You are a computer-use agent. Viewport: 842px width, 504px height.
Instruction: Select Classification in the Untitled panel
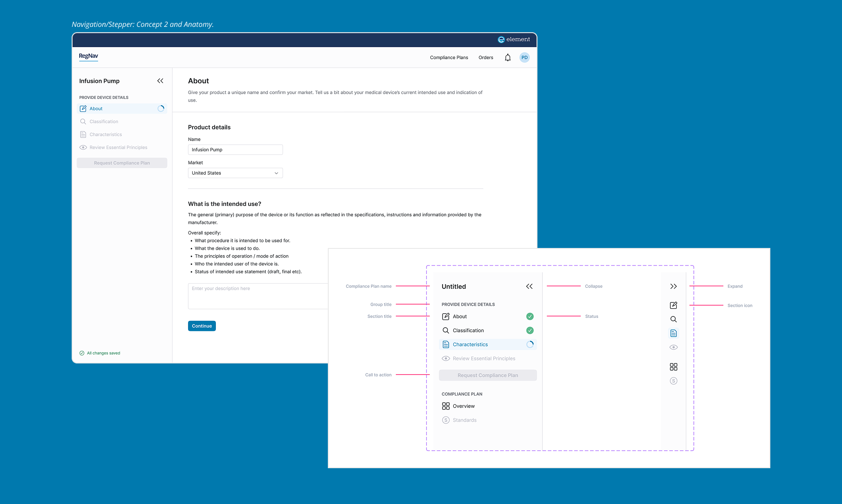point(488,331)
